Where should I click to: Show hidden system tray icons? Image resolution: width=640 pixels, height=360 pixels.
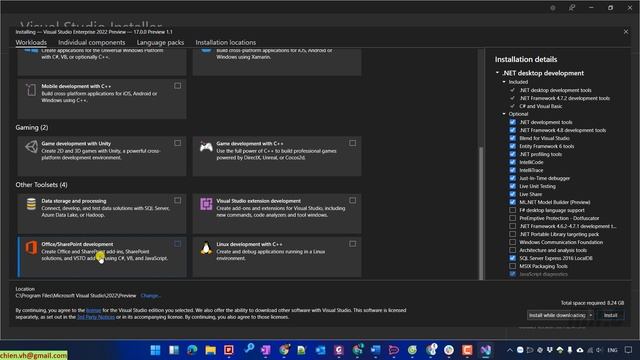pos(509,350)
